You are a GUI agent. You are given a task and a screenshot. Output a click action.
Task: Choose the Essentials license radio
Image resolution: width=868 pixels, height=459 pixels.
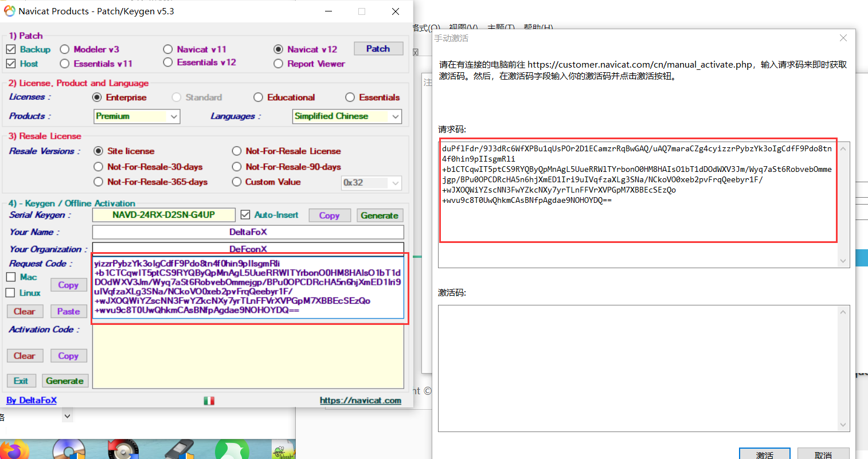coord(350,97)
